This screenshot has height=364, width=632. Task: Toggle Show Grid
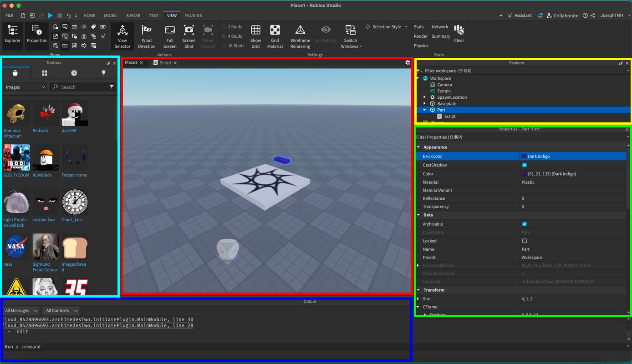[x=256, y=36]
